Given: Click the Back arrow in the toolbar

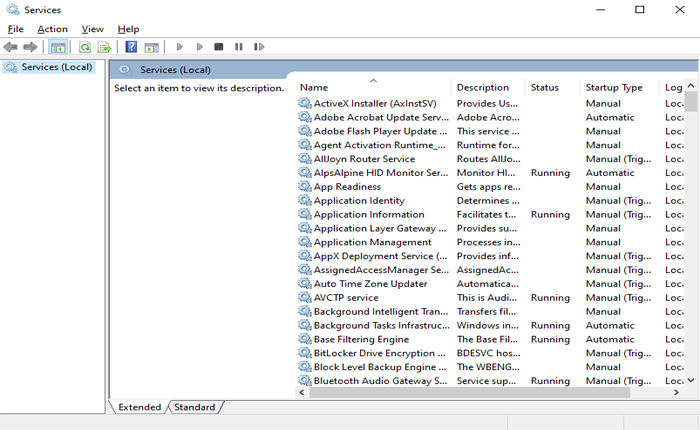Looking at the screenshot, I should pos(11,47).
